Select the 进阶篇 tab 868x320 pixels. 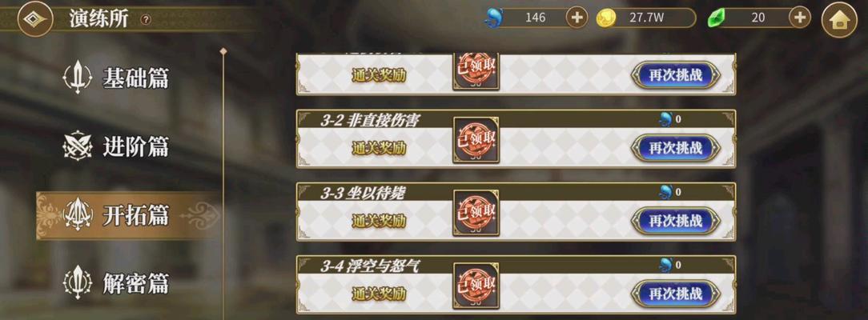click(116, 147)
